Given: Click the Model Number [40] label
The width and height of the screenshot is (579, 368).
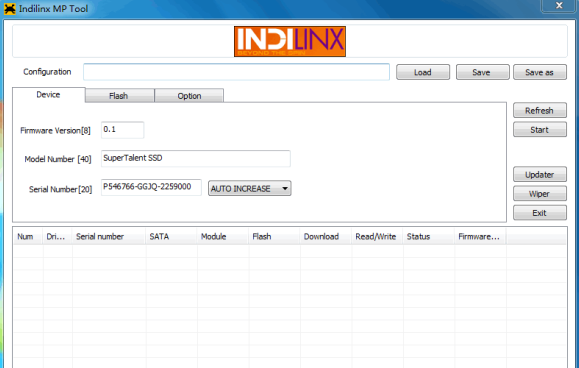Looking at the screenshot, I should [58, 159].
